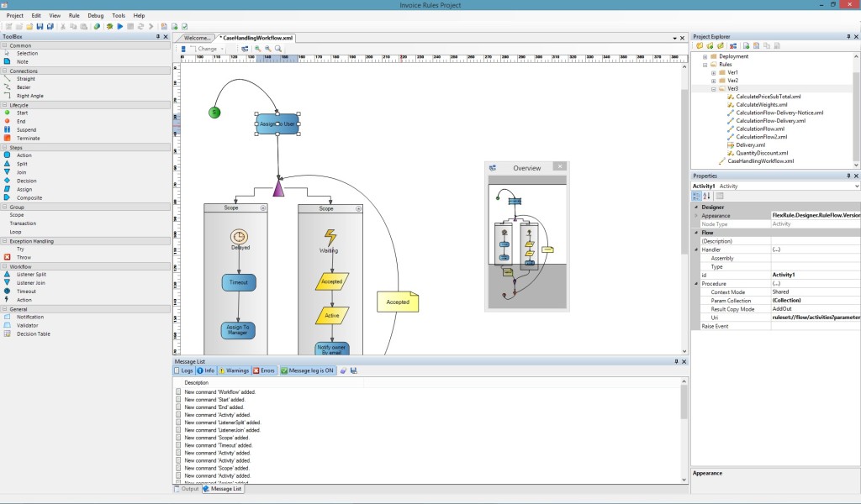Click the Message List vertical scrollbar
861x504 pixels.
(x=684, y=431)
